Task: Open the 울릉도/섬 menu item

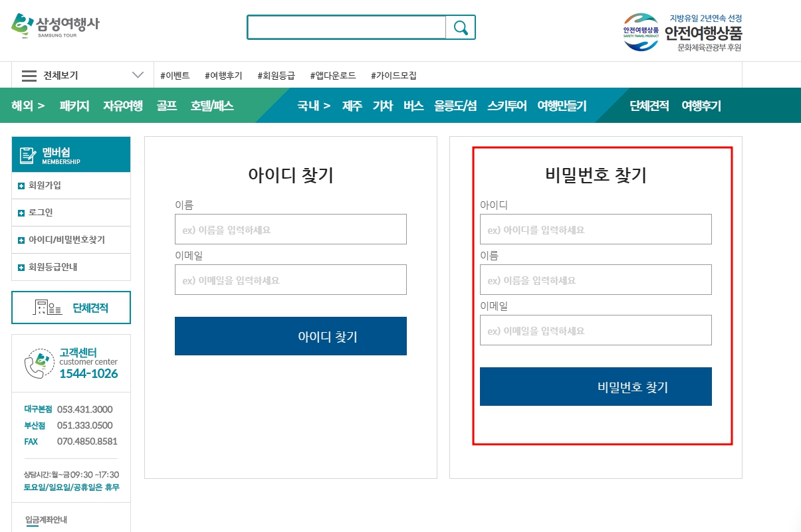Action: point(455,106)
